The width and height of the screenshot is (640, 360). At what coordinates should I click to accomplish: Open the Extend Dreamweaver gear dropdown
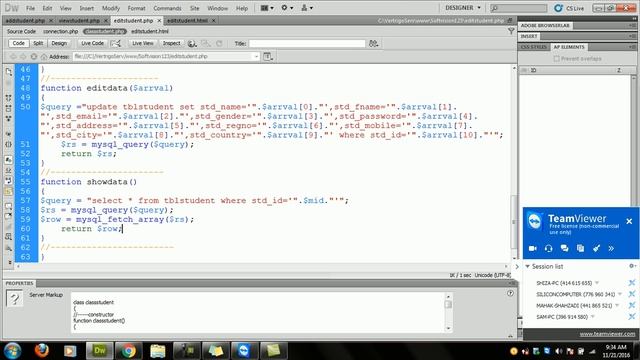[x=287, y=8]
